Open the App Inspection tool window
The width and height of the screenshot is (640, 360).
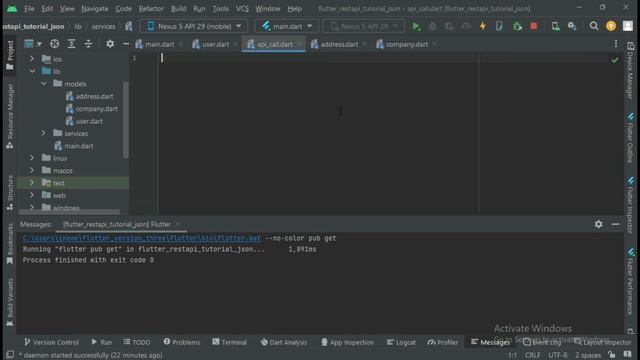[347, 342]
